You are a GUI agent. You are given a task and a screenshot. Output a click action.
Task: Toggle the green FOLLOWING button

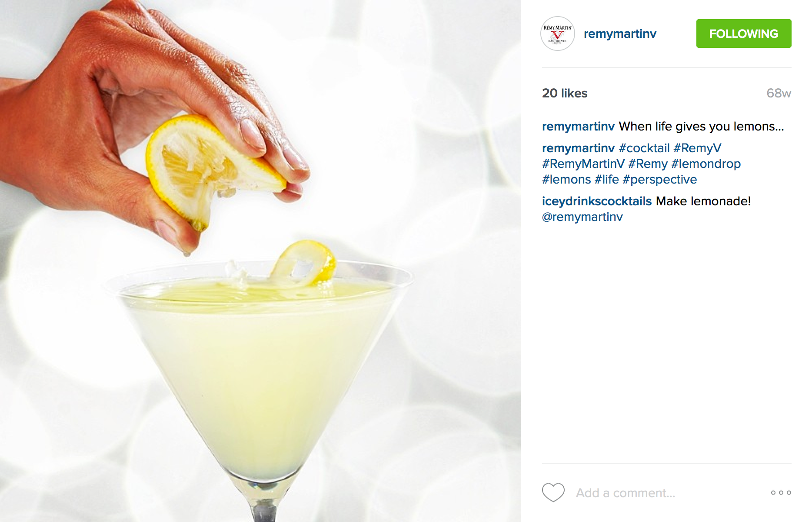tap(744, 33)
